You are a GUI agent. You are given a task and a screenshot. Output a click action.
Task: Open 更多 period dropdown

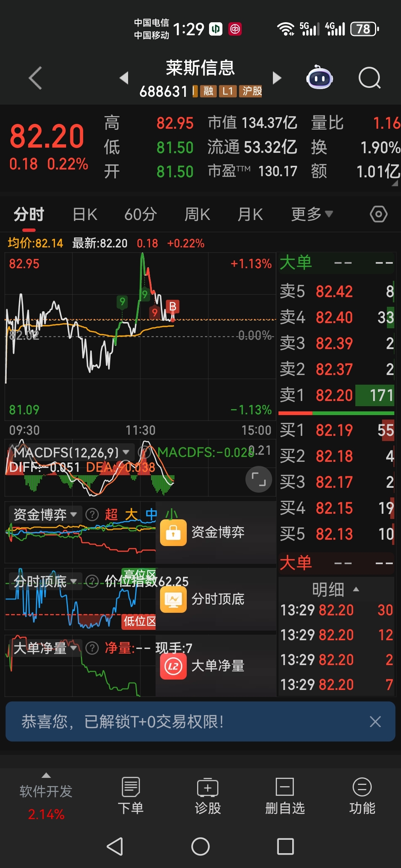[x=312, y=214]
